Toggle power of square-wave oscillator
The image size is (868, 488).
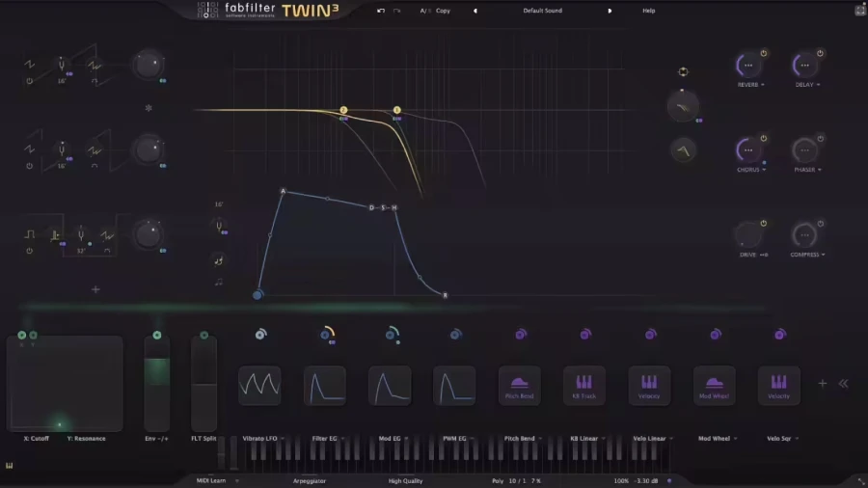(29, 251)
